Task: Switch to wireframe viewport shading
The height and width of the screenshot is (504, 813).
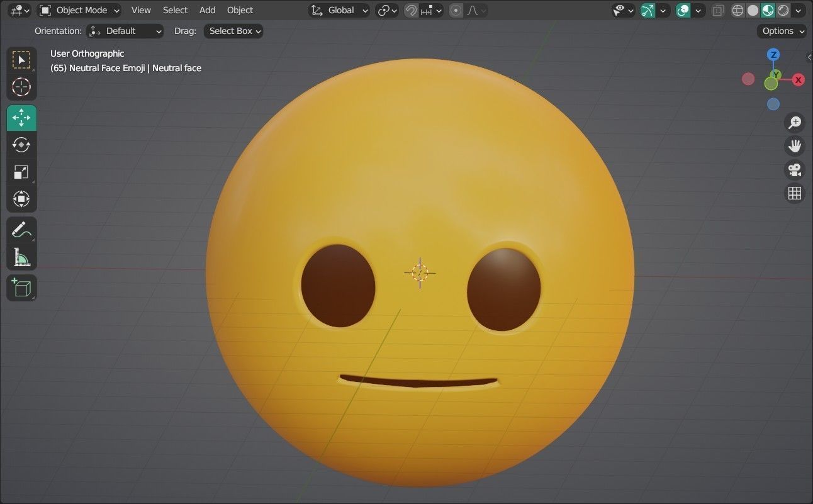Action: [x=737, y=10]
